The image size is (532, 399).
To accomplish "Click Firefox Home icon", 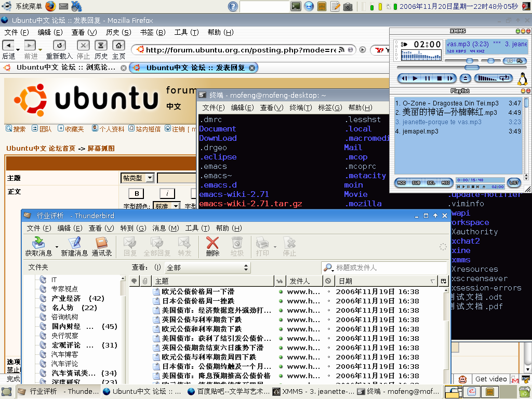I will (x=118, y=45).
